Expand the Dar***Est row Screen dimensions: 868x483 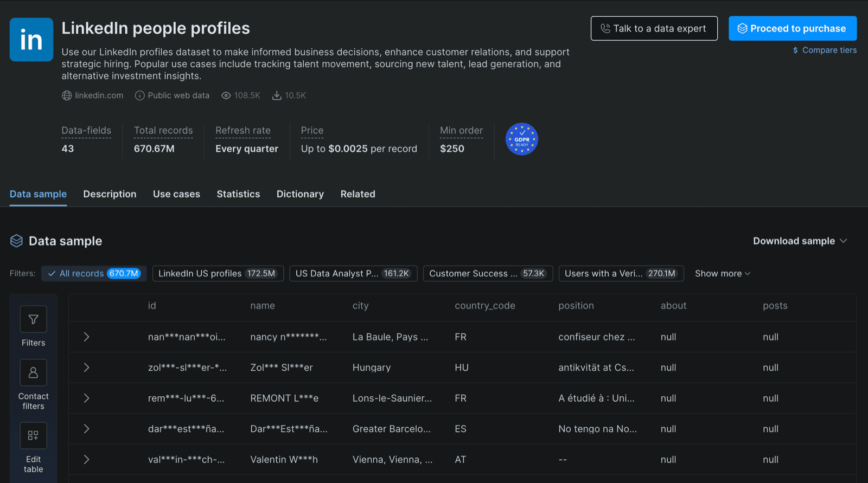(86, 429)
